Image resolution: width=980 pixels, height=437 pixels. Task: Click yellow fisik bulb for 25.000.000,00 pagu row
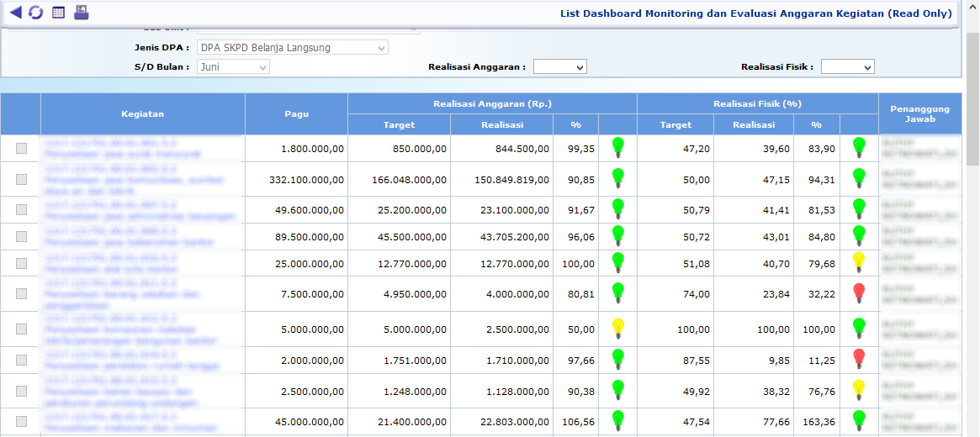pyautogui.click(x=858, y=262)
